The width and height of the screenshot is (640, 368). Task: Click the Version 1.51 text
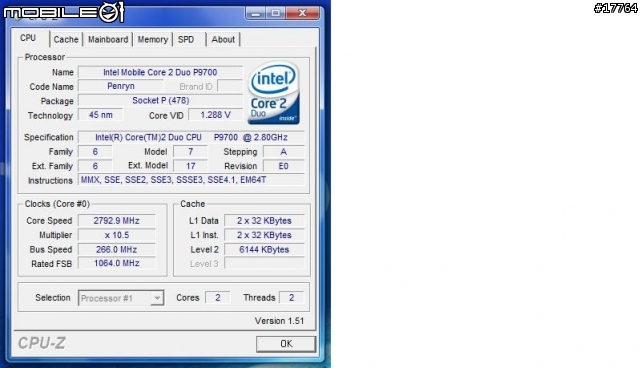click(279, 321)
